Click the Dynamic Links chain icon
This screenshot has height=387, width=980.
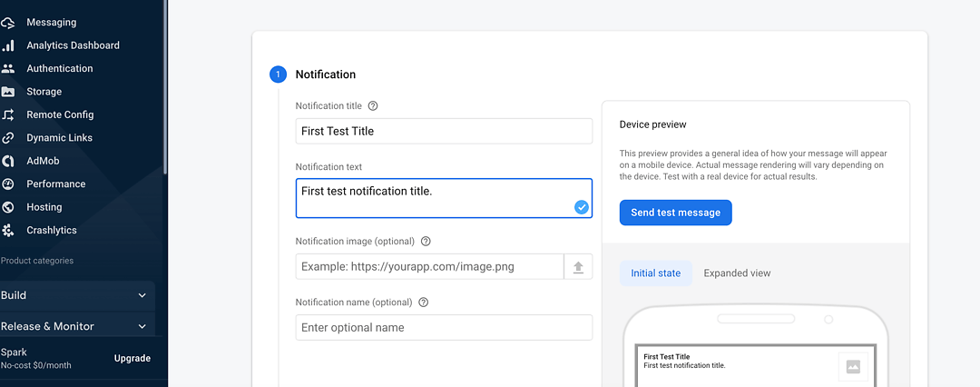(7, 138)
